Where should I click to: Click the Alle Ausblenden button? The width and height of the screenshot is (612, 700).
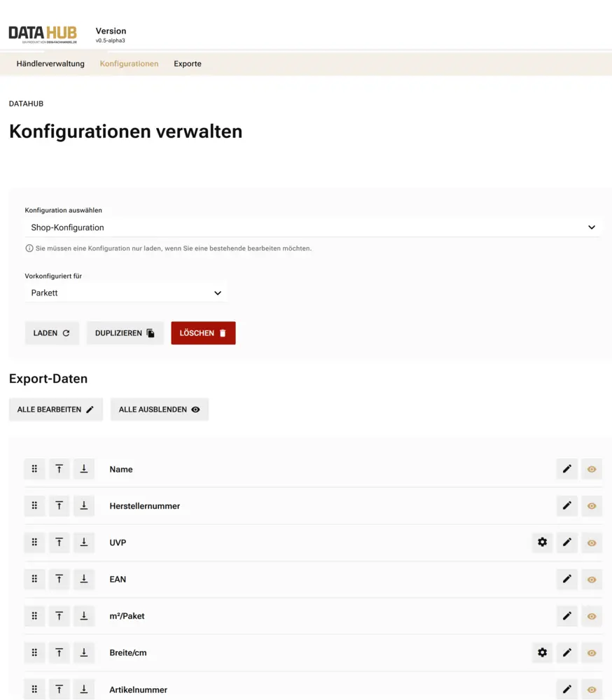159,409
